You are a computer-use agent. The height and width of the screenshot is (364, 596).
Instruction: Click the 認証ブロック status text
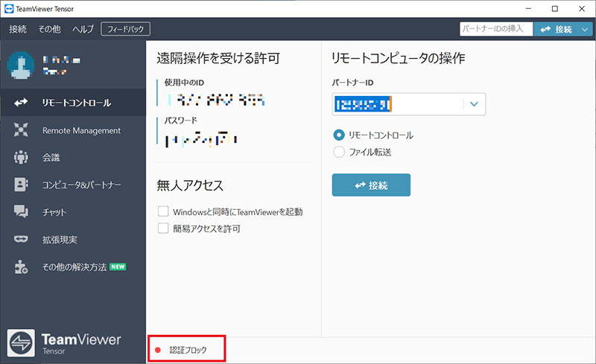click(x=188, y=350)
